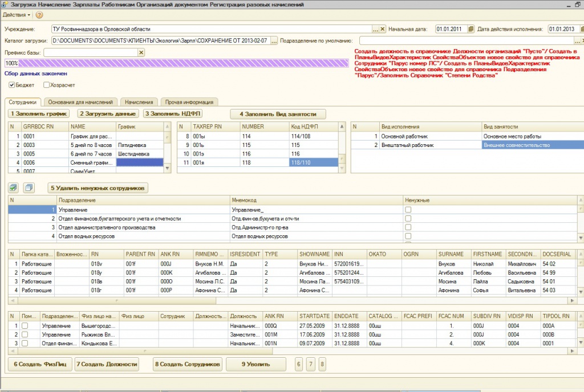Click the uncheck-all departments icon

click(x=29, y=188)
